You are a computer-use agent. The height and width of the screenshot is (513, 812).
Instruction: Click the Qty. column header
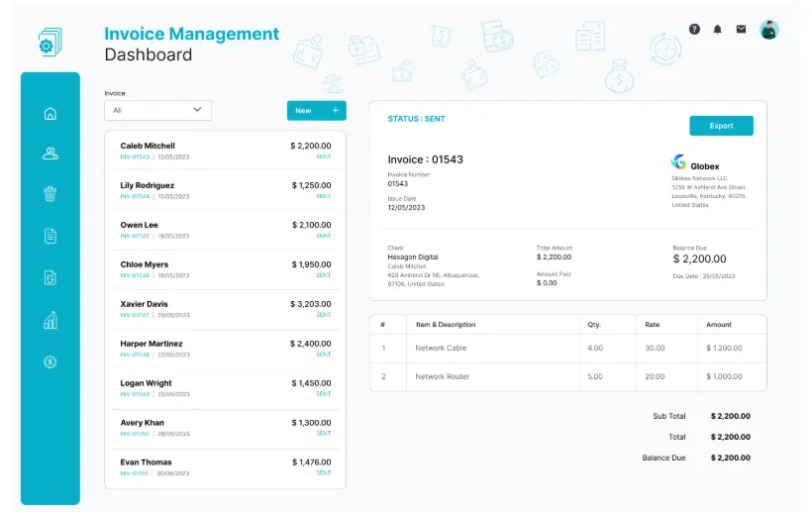click(594, 325)
